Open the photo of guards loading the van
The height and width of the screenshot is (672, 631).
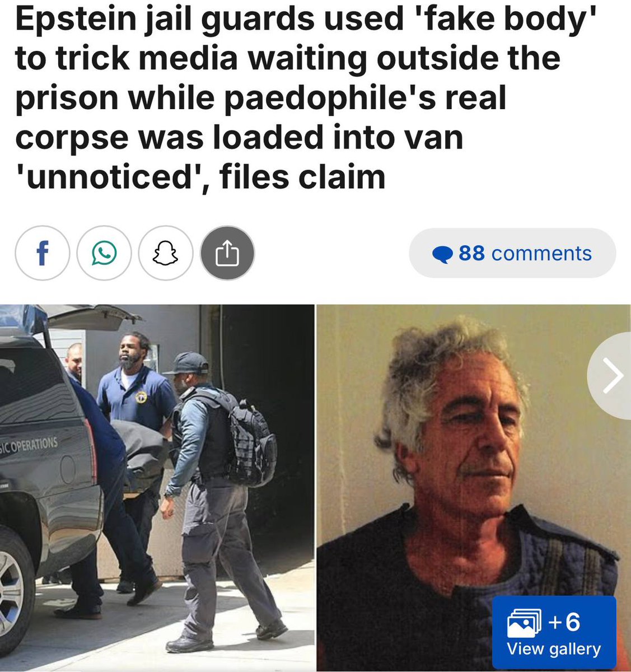click(157, 488)
